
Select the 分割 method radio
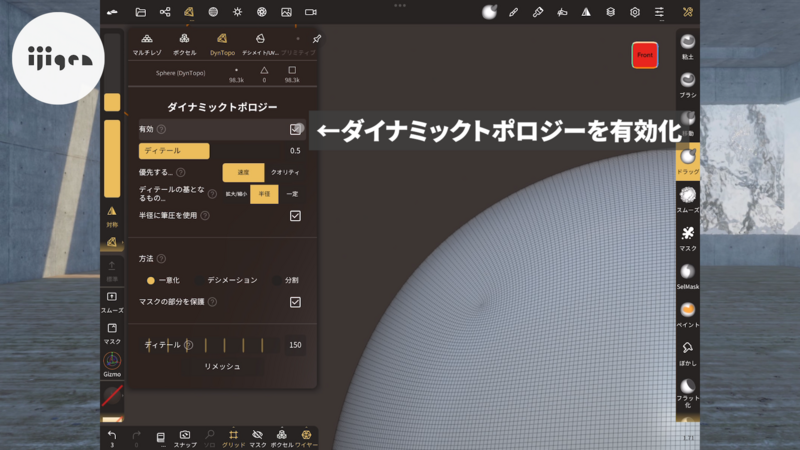(x=286, y=280)
